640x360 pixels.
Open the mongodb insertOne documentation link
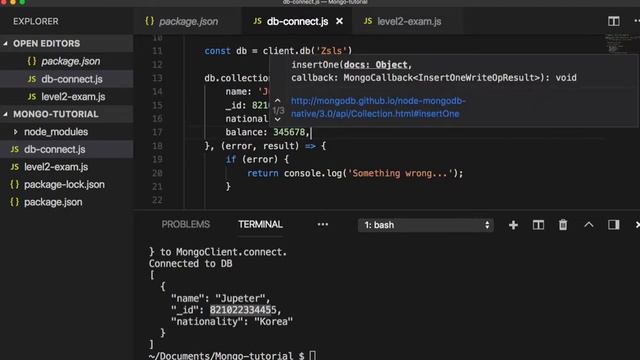(378, 107)
